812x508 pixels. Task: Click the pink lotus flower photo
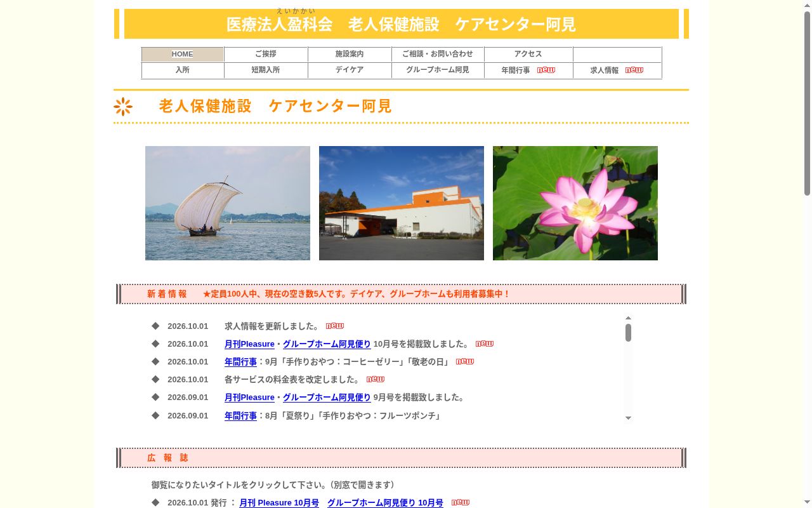[x=575, y=203]
